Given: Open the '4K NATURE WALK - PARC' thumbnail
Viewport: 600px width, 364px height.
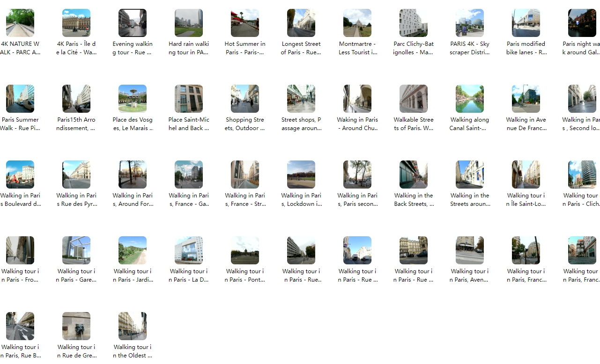Looking at the screenshot, I should tap(20, 23).
